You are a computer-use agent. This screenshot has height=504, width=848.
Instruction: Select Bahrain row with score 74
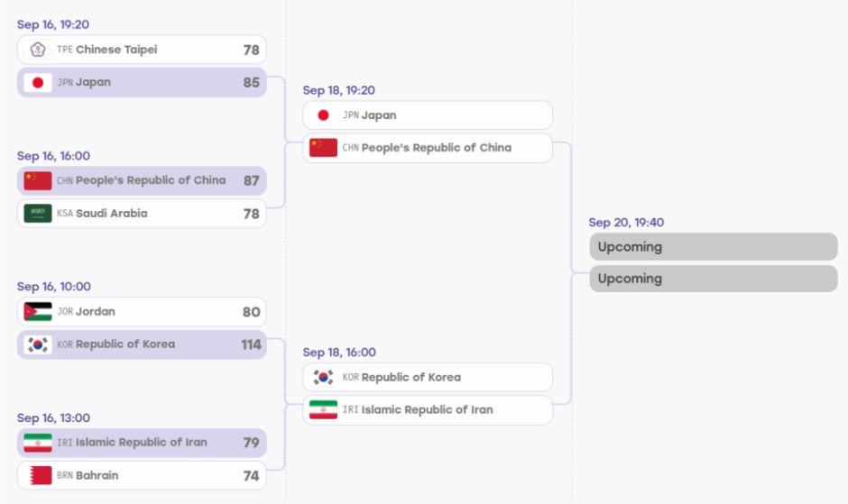coord(142,475)
